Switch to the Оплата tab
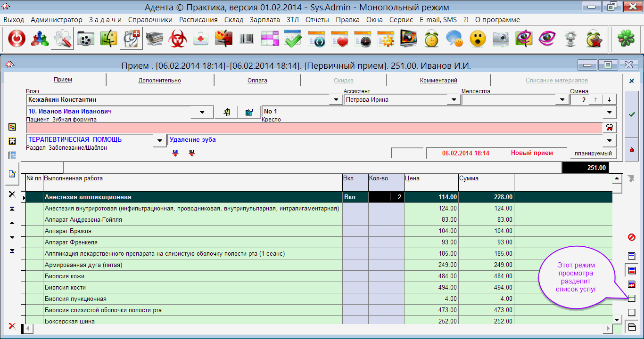644x339 pixels. pyautogui.click(x=257, y=81)
